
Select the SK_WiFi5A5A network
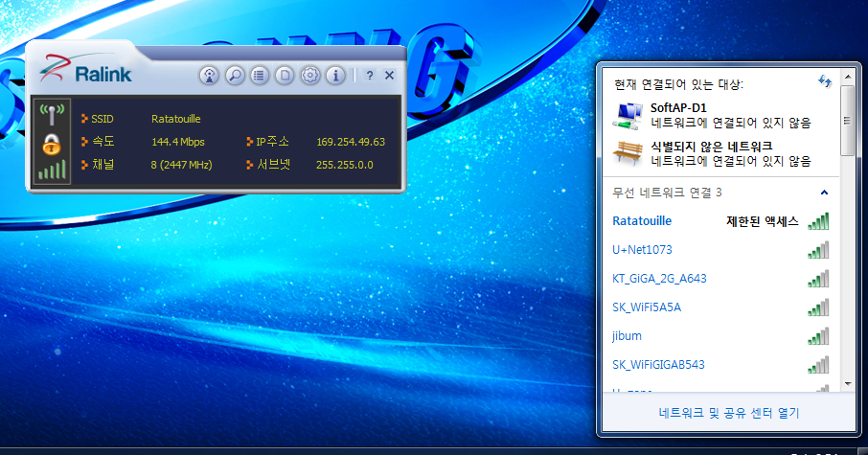click(720, 307)
